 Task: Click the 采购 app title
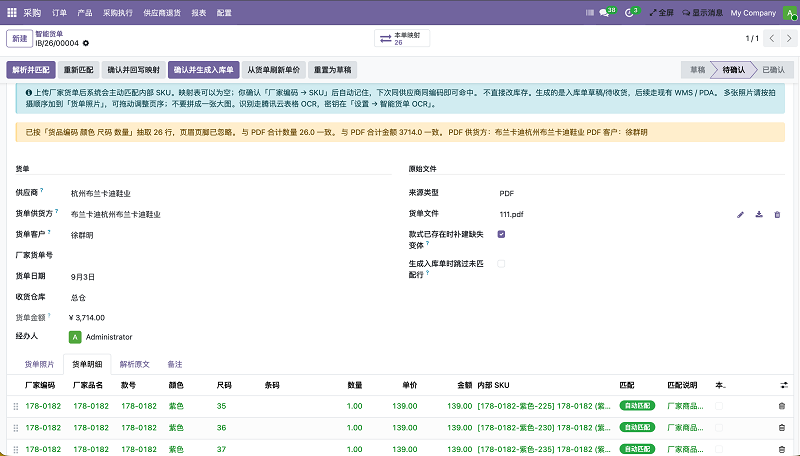[x=32, y=13]
